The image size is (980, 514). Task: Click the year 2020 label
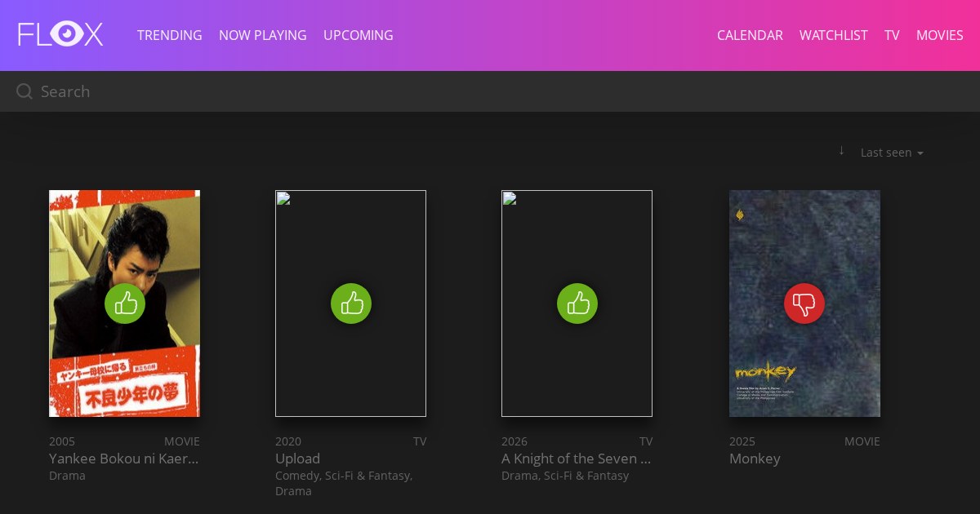[x=288, y=441]
